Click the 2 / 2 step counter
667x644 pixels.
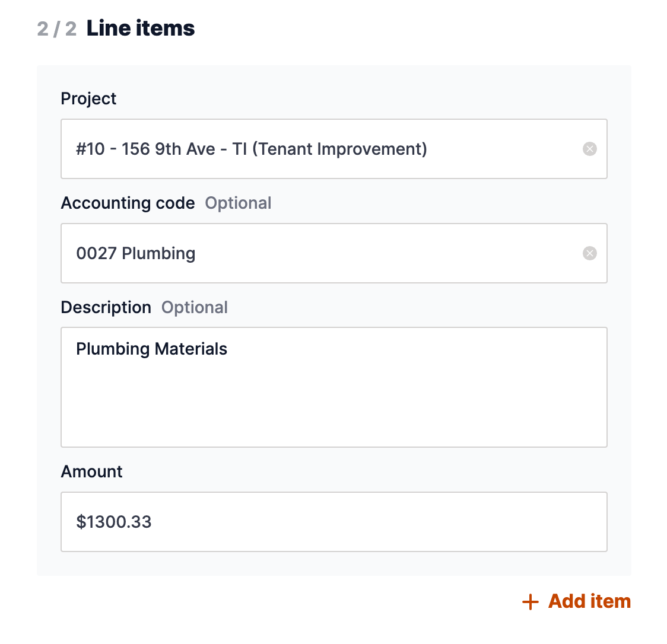[x=57, y=29]
